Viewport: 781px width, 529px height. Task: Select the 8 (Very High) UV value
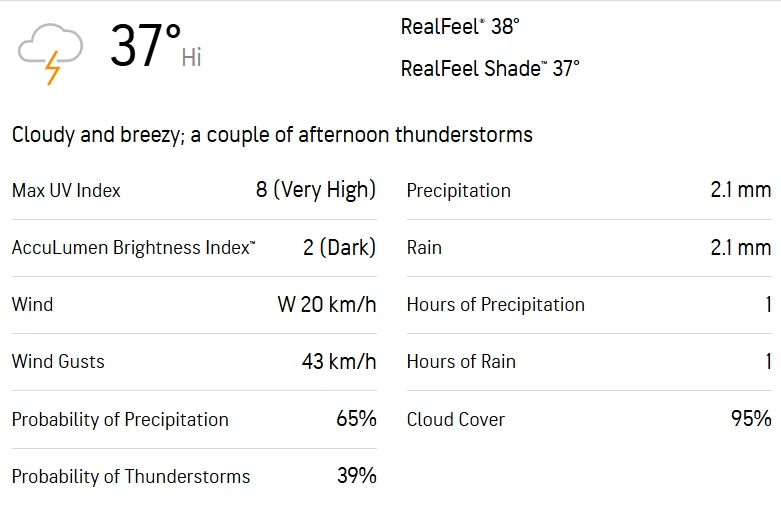(315, 190)
